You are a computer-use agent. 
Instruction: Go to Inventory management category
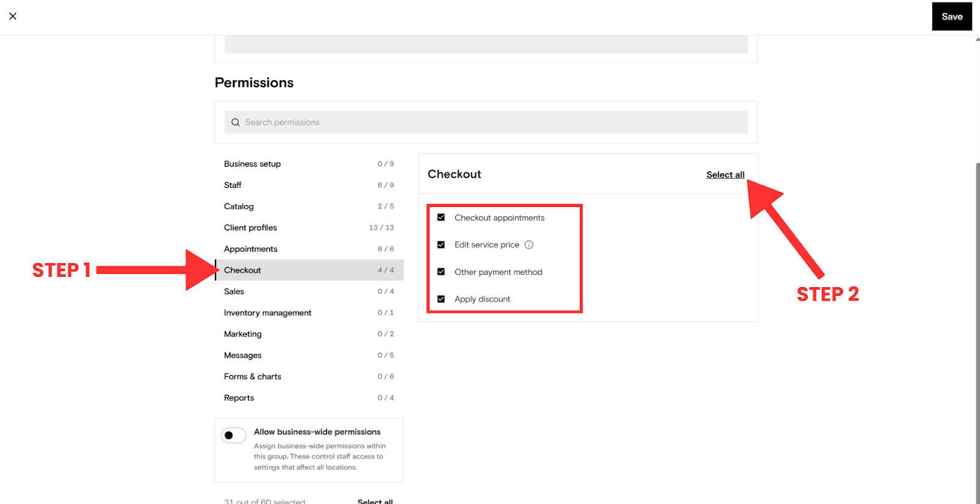268,313
